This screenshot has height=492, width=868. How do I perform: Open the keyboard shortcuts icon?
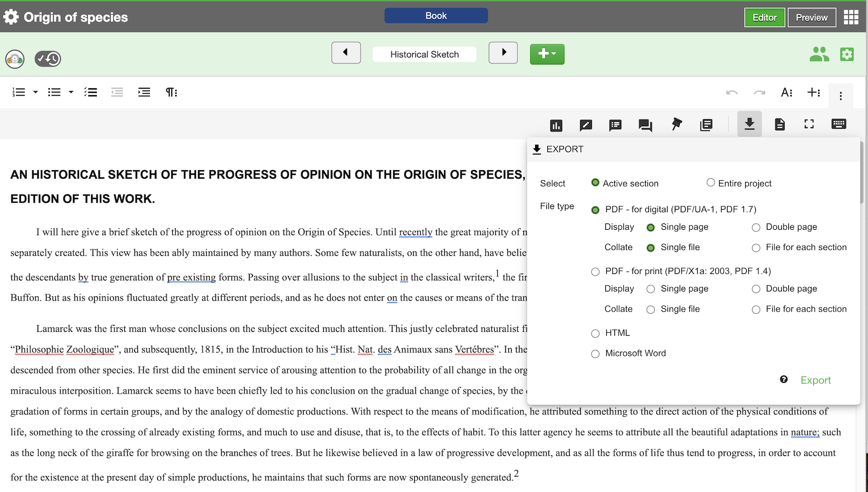point(839,124)
